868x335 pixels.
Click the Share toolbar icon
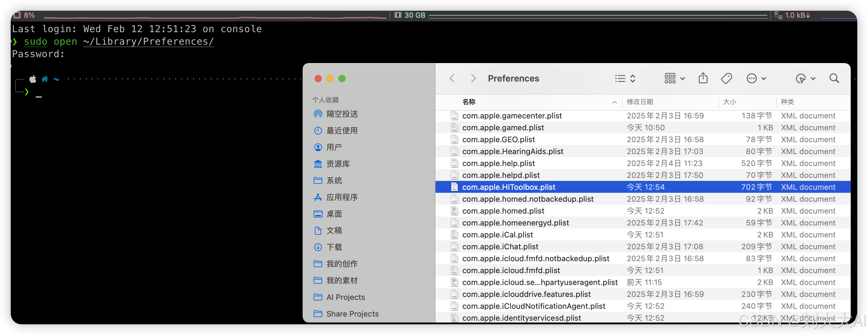[x=703, y=79]
